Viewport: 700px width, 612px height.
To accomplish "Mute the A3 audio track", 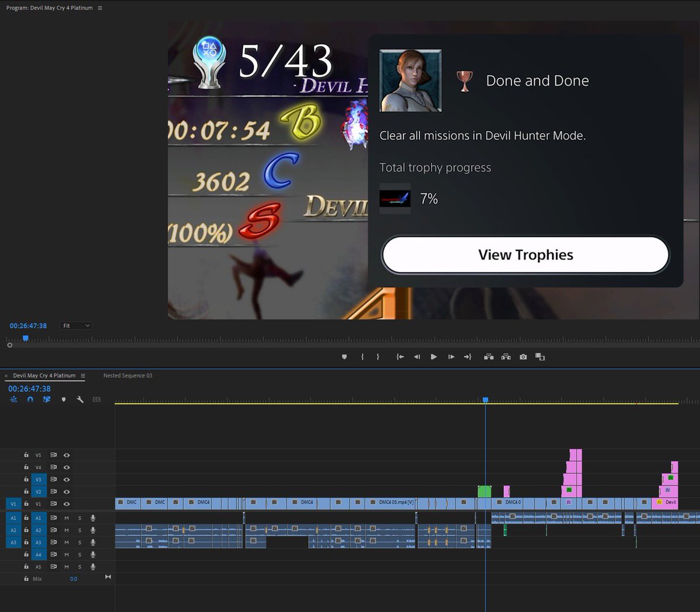I will pos(66,543).
